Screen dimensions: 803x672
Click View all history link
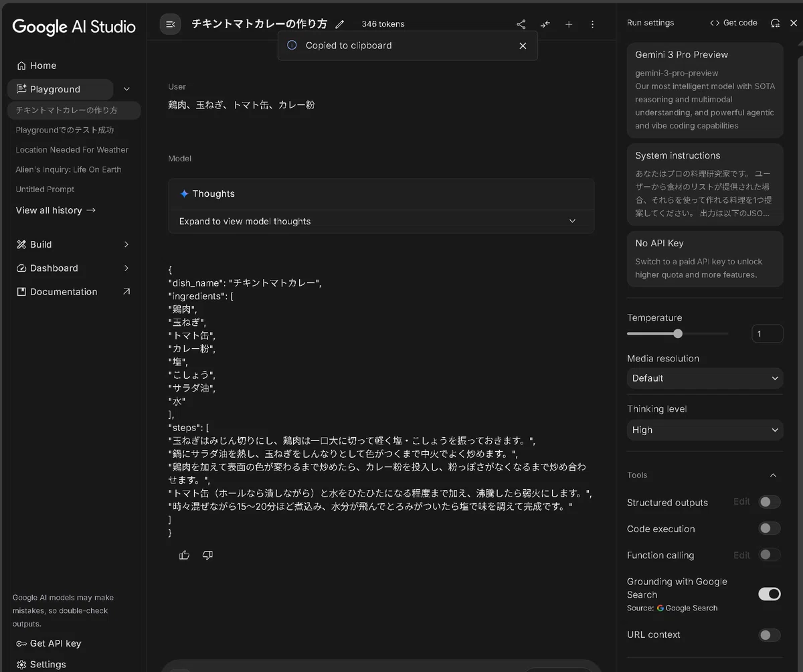[x=56, y=210]
